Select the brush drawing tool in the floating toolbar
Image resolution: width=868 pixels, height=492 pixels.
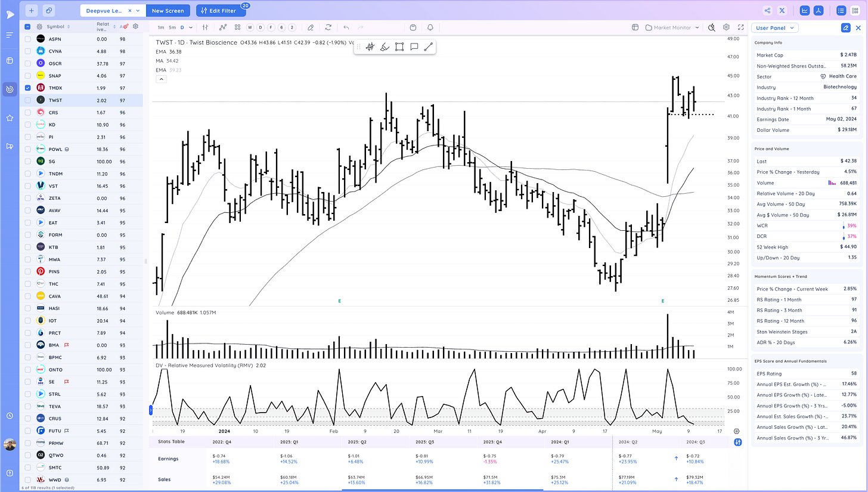(x=385, y=47)
